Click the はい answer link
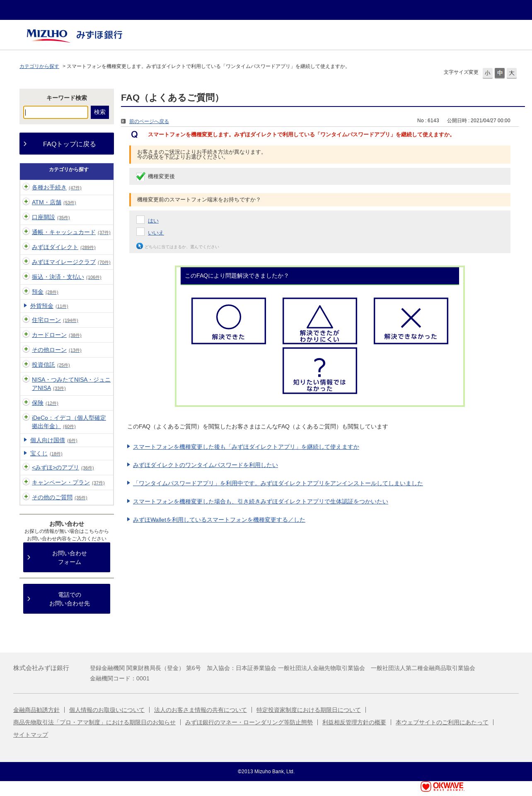The width and height of the screenshot is (532, 796). click(x=153, y=221)
